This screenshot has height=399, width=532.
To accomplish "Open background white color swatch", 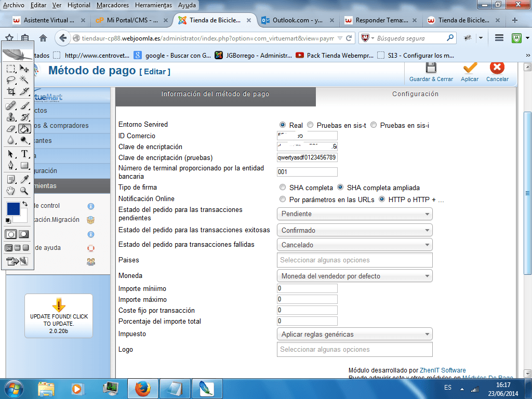I will (x=22, y=218).
